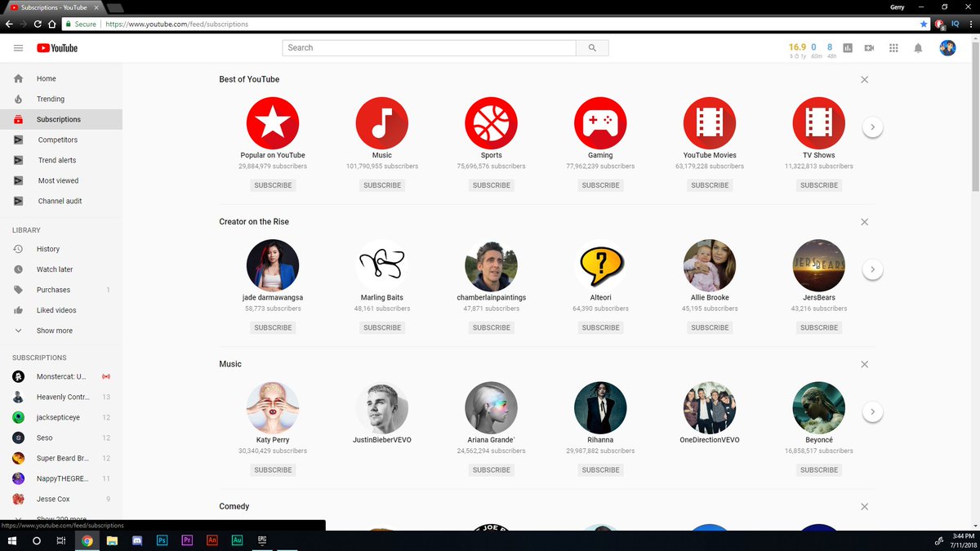Open jacksepticeye subscription
The height and width of the screenshot is (551, 980).
[61, 417]
